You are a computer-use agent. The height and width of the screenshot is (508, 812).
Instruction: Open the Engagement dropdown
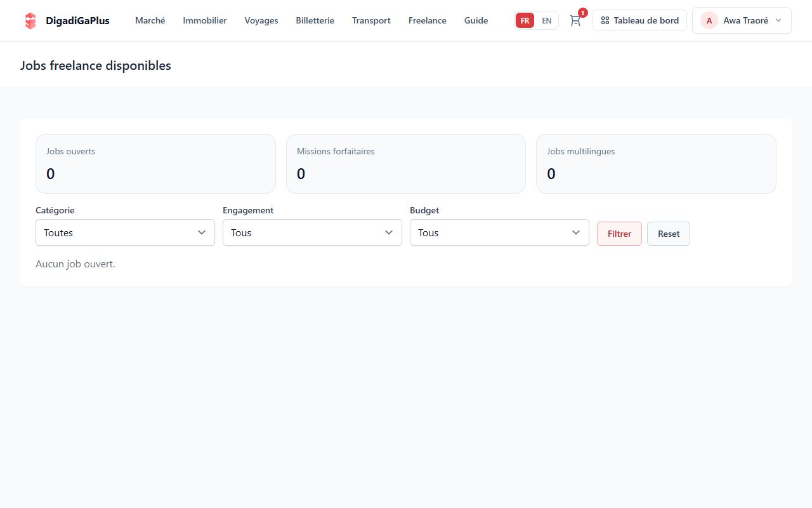tap(312, 232)
